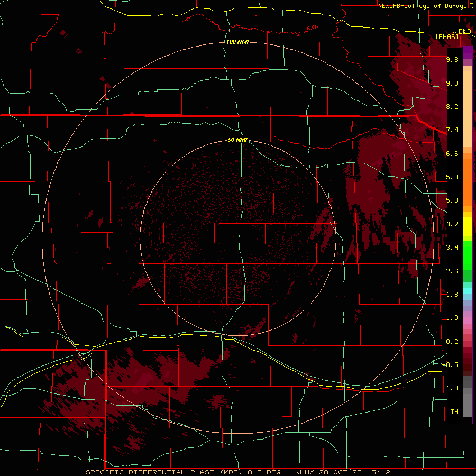Click the 6.6 scale value
476x476 pixels.
[x=452, y=153]
